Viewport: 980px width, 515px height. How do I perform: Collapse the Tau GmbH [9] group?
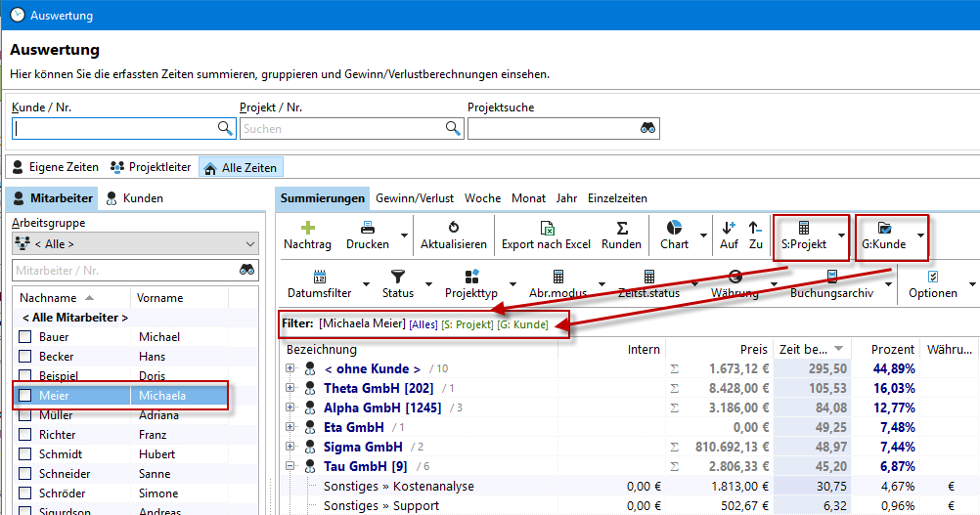290,466
